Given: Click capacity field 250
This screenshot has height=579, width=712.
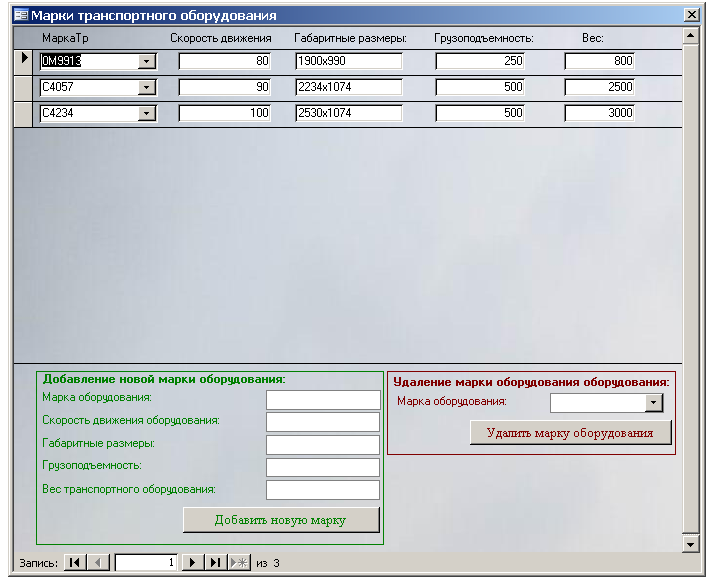Looking at the screenshot, I should 480,61.
